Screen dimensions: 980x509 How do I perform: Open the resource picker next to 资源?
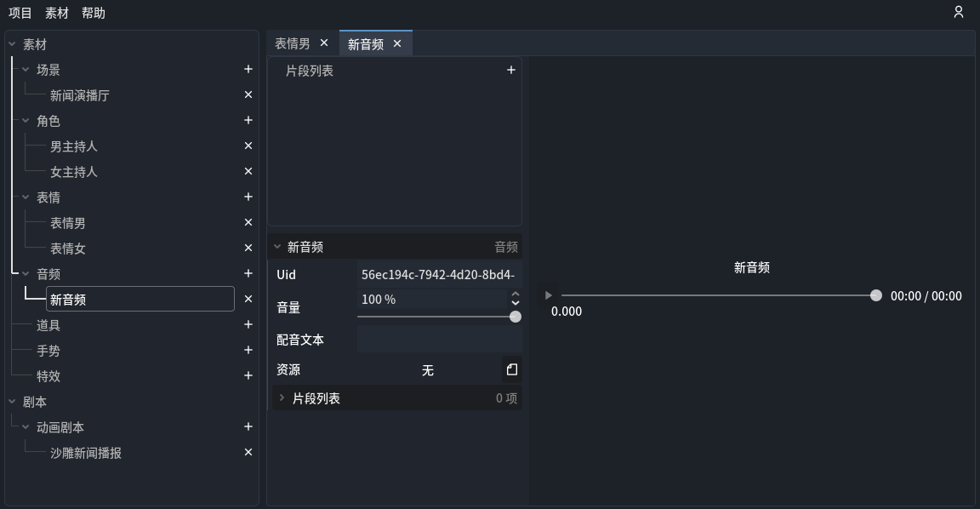coord(511,369)
